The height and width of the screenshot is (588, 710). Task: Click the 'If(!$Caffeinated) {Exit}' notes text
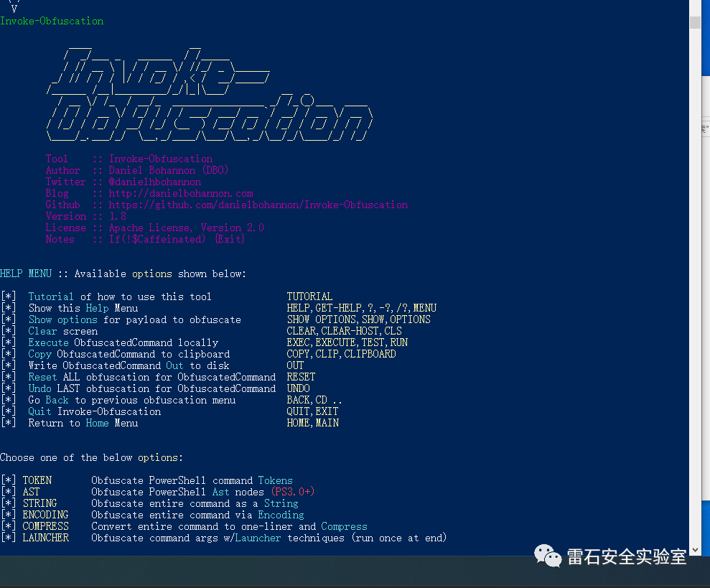click(x=177, y=239)
